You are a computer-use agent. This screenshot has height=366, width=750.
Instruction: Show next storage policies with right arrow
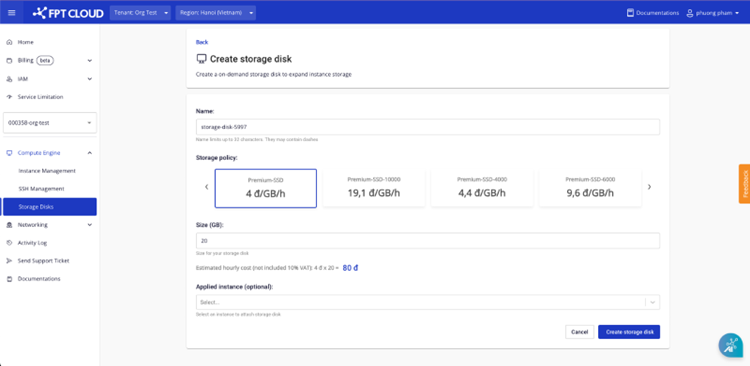point(649,187)
